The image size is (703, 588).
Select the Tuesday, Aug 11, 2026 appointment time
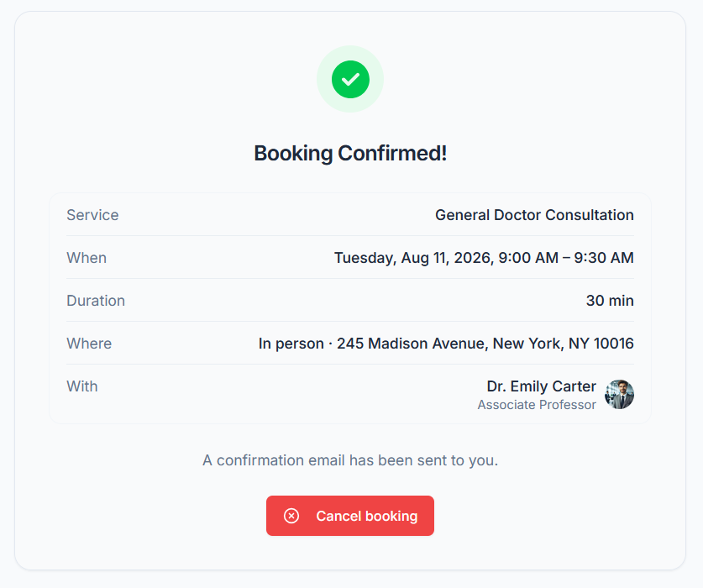click(x=484, y=258)
